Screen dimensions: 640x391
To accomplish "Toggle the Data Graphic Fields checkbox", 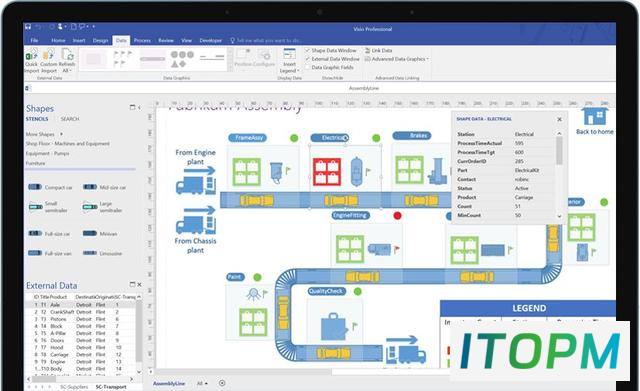I will pyautogui.click(x=308, y=67).
